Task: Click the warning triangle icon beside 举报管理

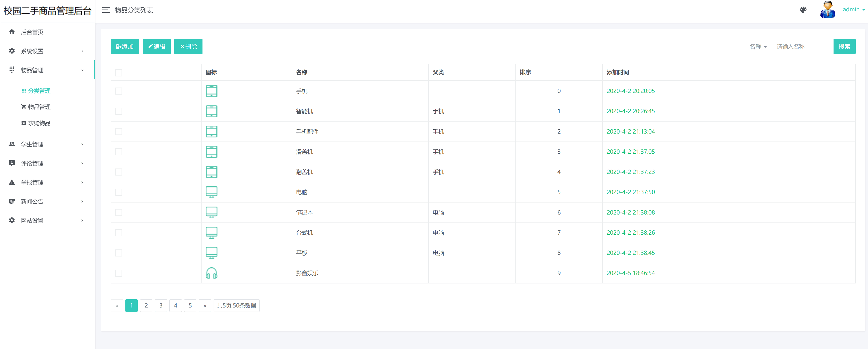Action: [12, 182]
